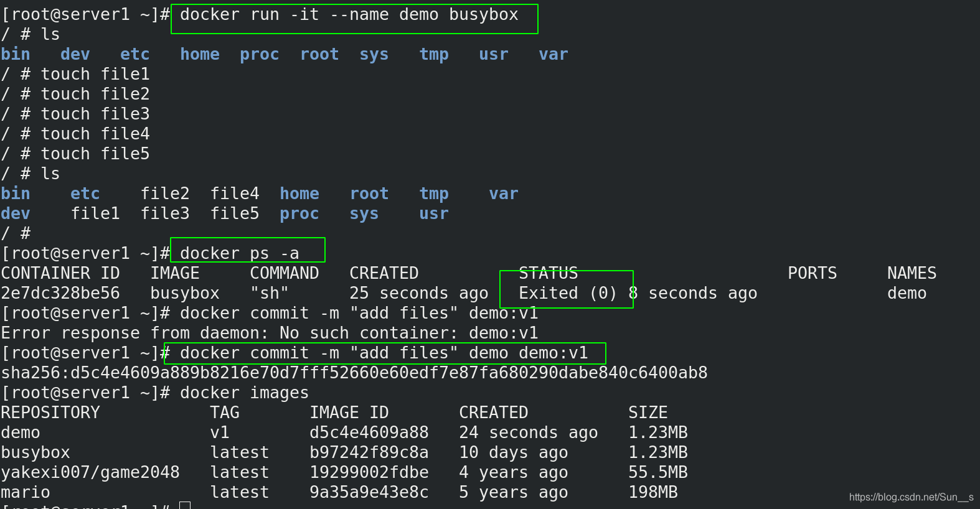Click the 'docker commit' command ending 'demo demo:v1'

[384, 353]
